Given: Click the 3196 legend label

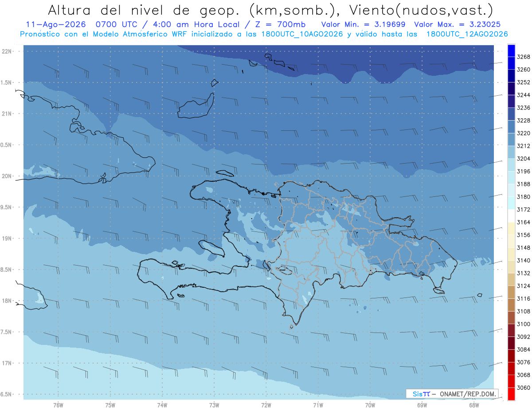Looking at the screenshot, I should pos(523,171).
